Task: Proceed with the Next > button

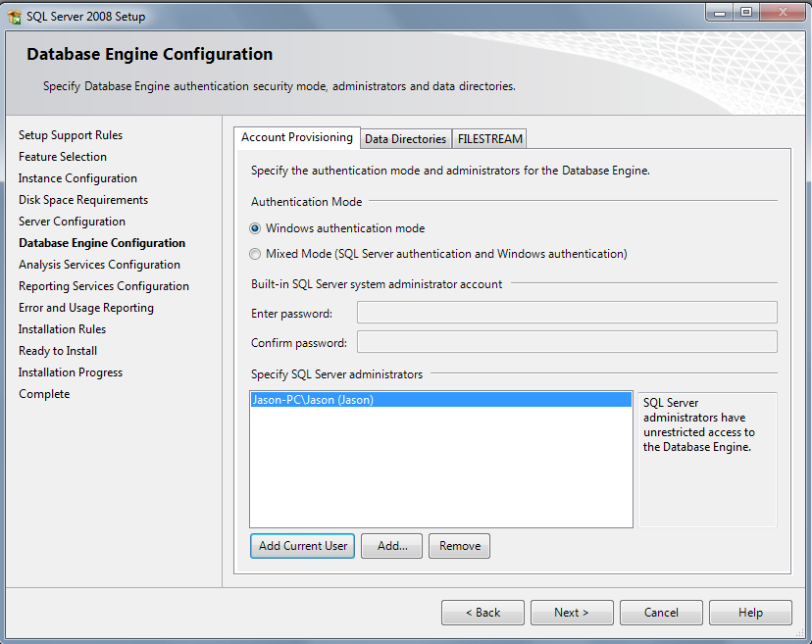Action: pos(572,613)
